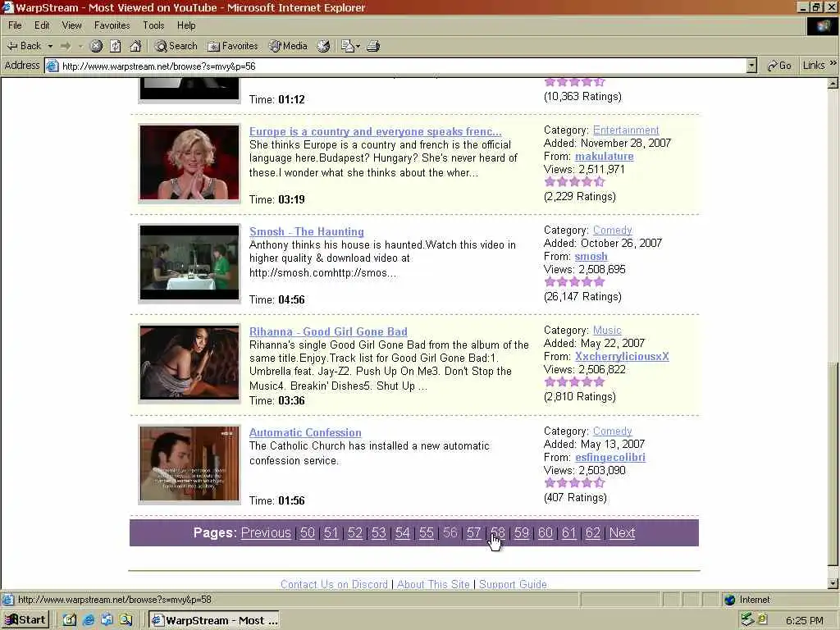Click the Comedy category link for Smosh
Image resolution: width=840 pixels, height=630 pixels.
tap(612, 231)
